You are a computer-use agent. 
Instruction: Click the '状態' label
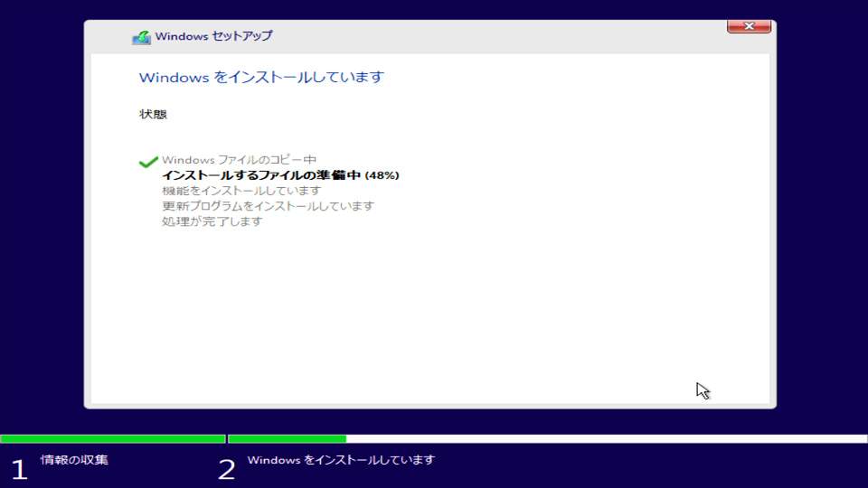(153, 114)
